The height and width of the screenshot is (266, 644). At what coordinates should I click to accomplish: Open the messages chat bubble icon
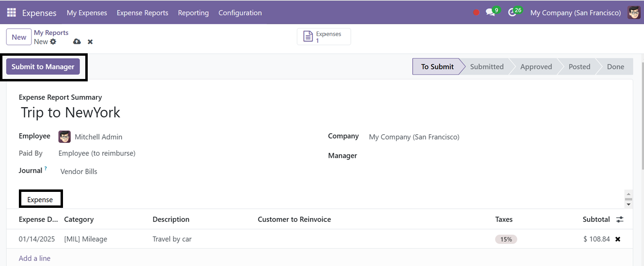tap(490, 13)
